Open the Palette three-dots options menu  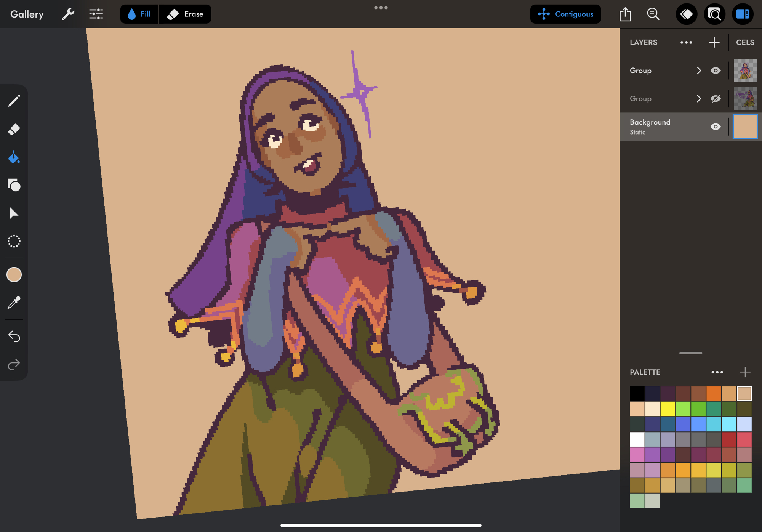[x=717, y=372]
